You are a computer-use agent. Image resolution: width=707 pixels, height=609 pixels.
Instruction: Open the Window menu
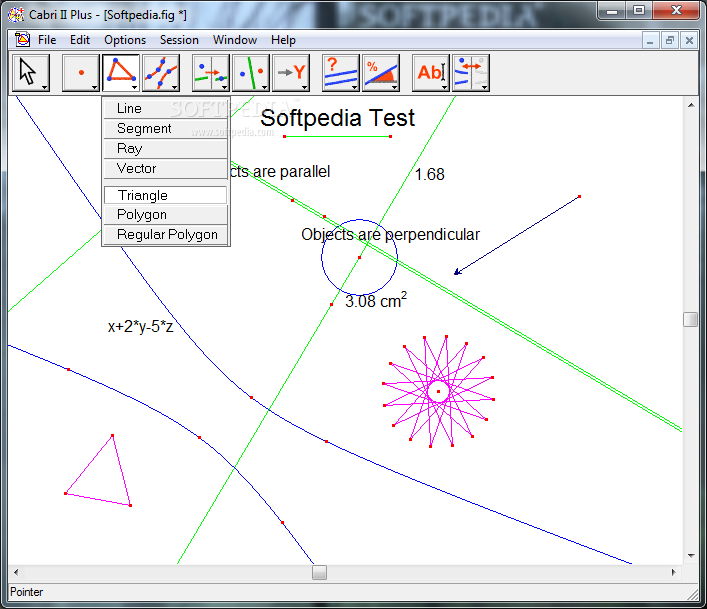235,40
